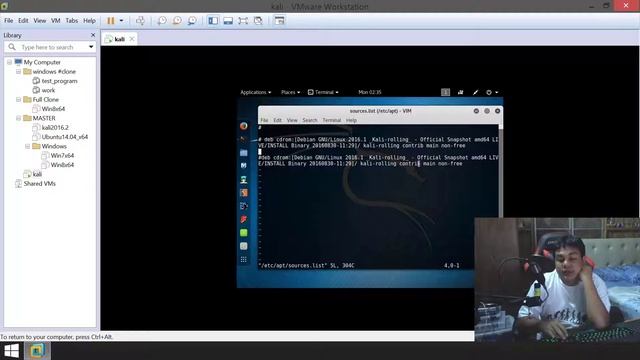The image size is (640, 360).
Task: Click the terminal vertical scrollbar
Action: (x=500, y=171)
